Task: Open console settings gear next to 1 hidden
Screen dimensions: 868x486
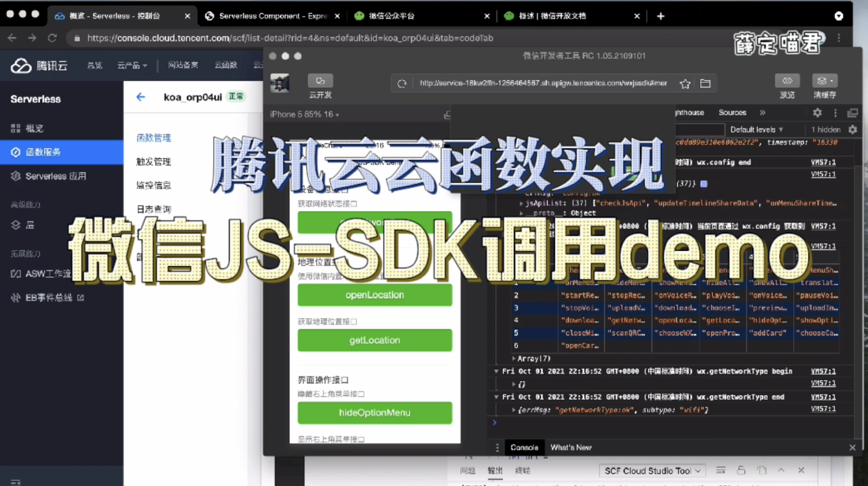Action: pos(853,130)
